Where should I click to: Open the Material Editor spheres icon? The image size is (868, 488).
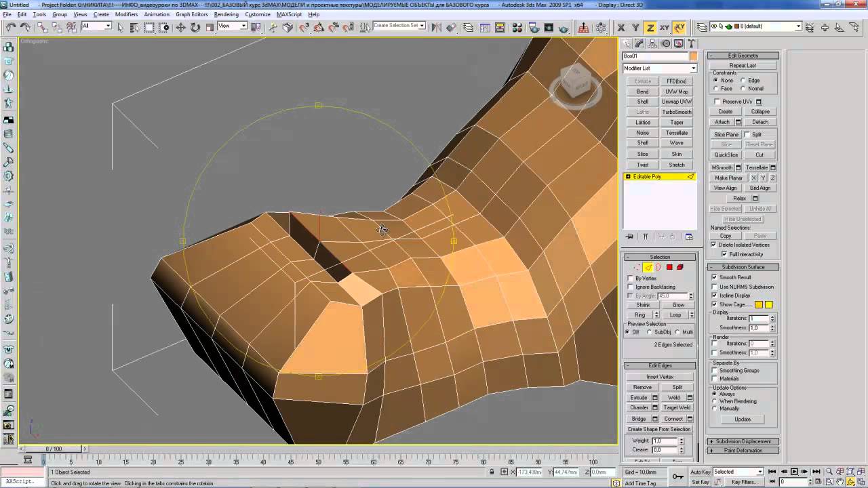517,27
